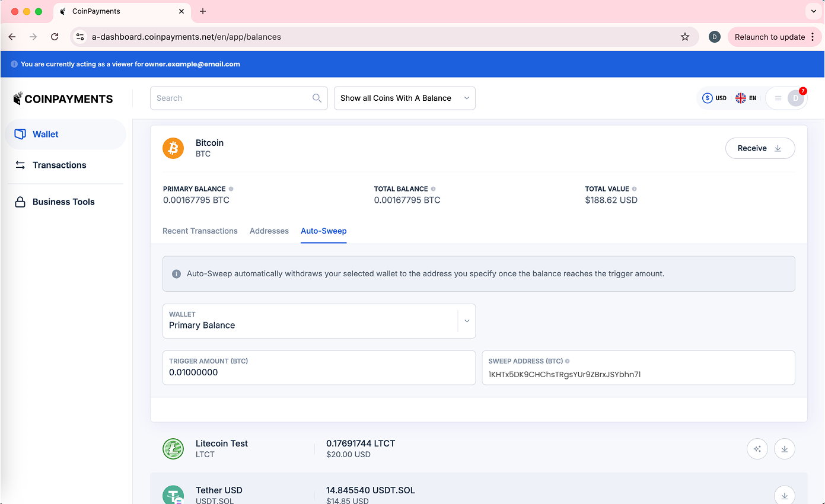Open Transactions in the sidebar
This screenshot has height=504, width=825.
[x=59, y=165]
